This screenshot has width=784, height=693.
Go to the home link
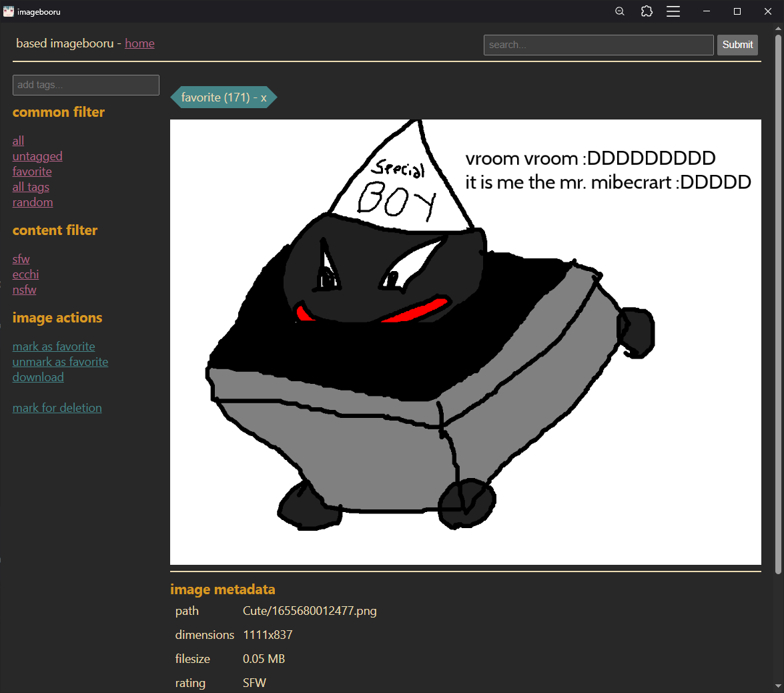[x=139, y=43]
